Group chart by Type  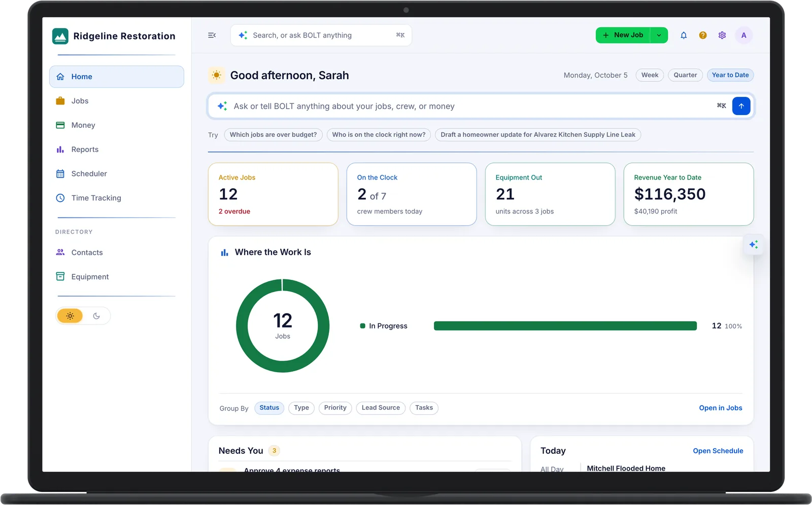pos(301,408)
